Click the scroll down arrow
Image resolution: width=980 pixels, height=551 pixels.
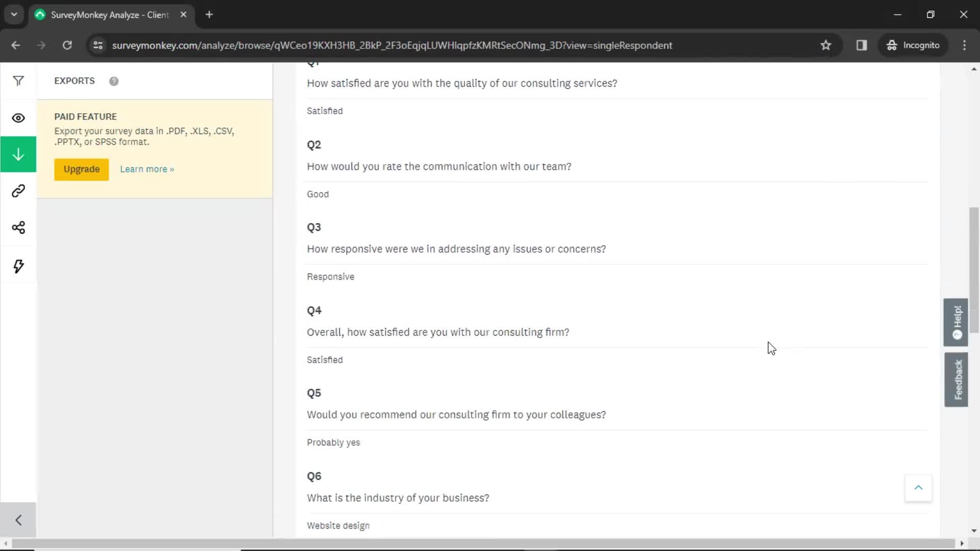974,531
